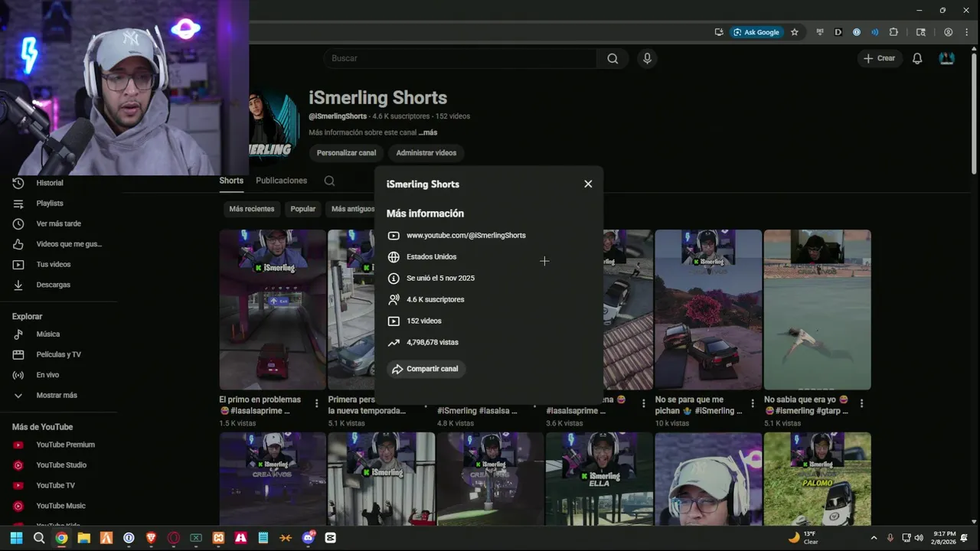Filter shorts by Popular
The image size is (980, 551).
[x=302, y=209]
